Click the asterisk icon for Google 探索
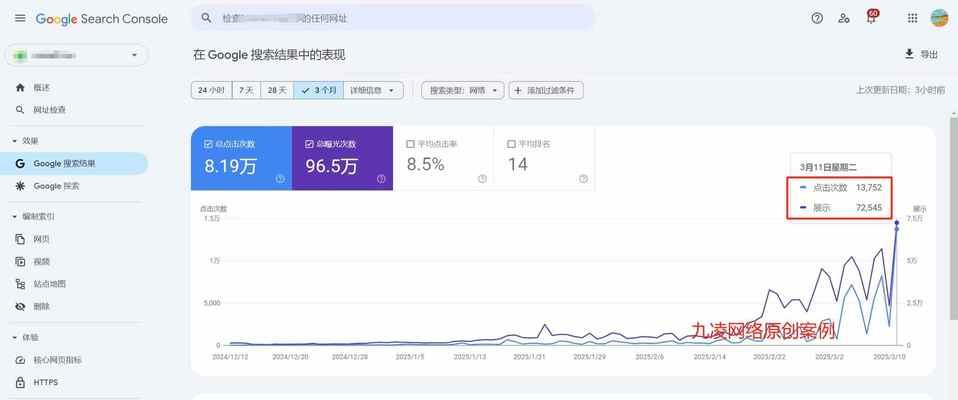Image resolution: width=958 pixels, height=400 pixels. (20, 186)
